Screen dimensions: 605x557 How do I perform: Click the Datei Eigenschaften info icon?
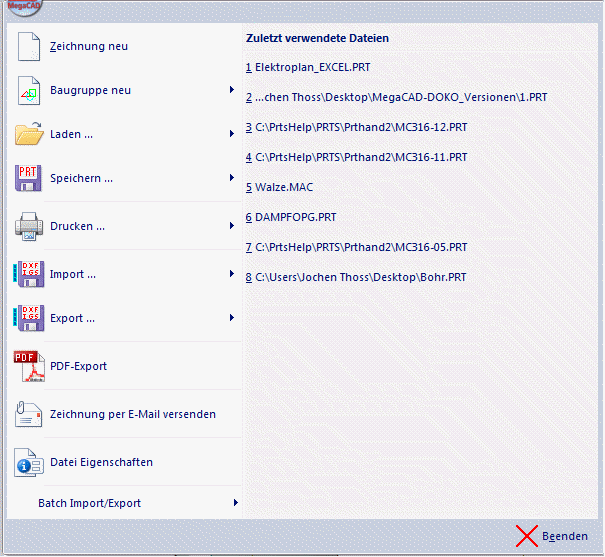[28, 463]
